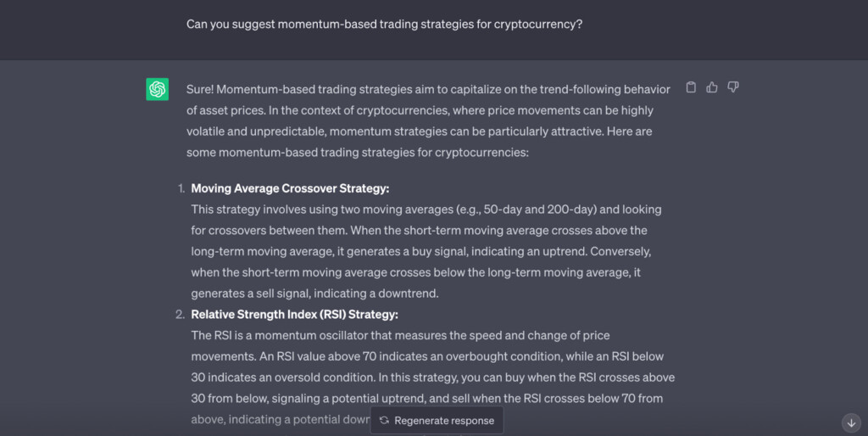Click list number 1 marker
868x436 pixels.
tap(181, 188)
